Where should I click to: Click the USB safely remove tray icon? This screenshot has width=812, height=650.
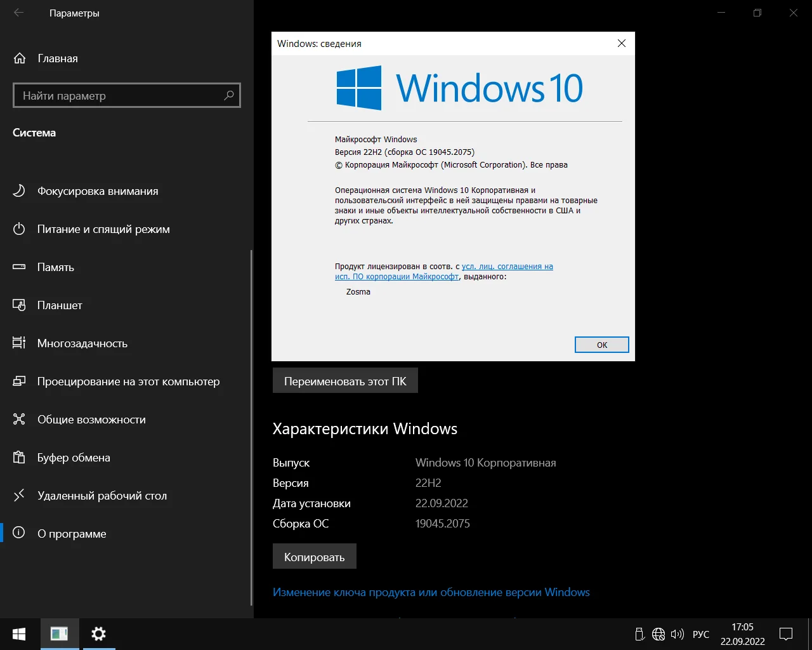[639, 634]
